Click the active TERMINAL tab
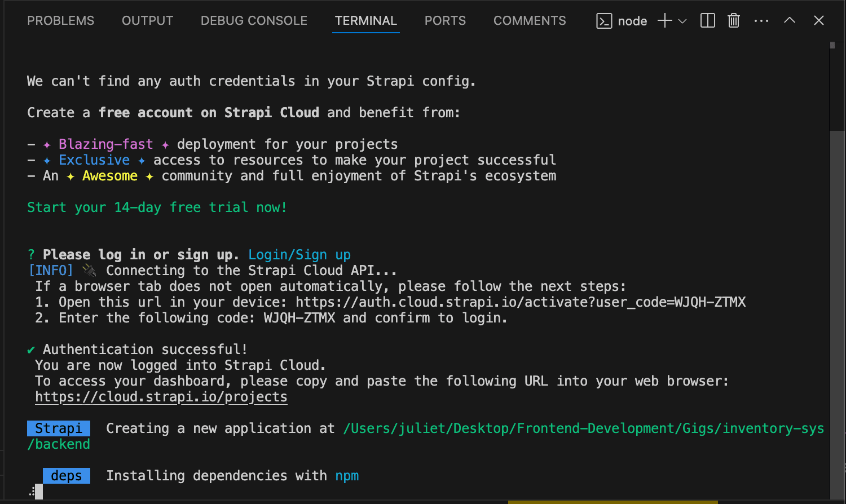846x504 pixels. point(365,21)
